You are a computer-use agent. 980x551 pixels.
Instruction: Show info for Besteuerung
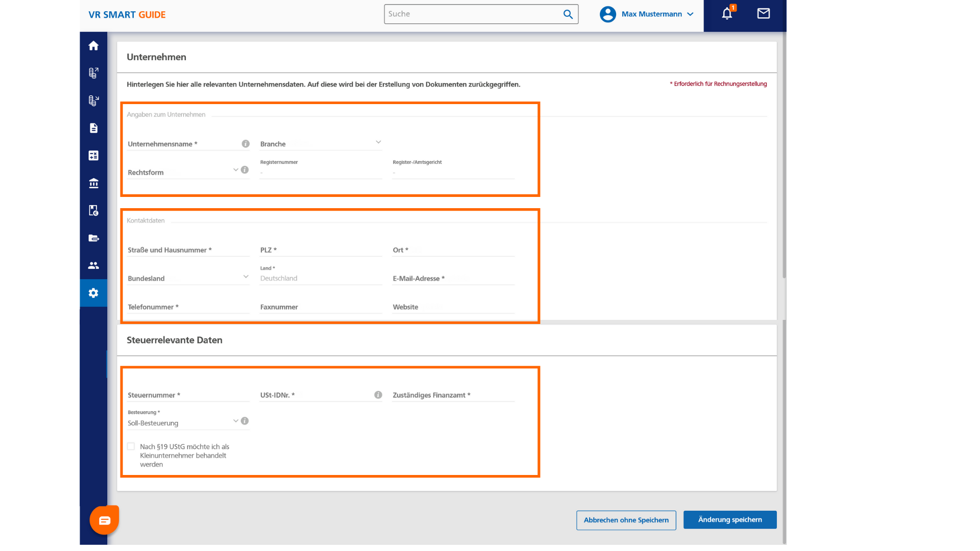[x=245, y=421]
